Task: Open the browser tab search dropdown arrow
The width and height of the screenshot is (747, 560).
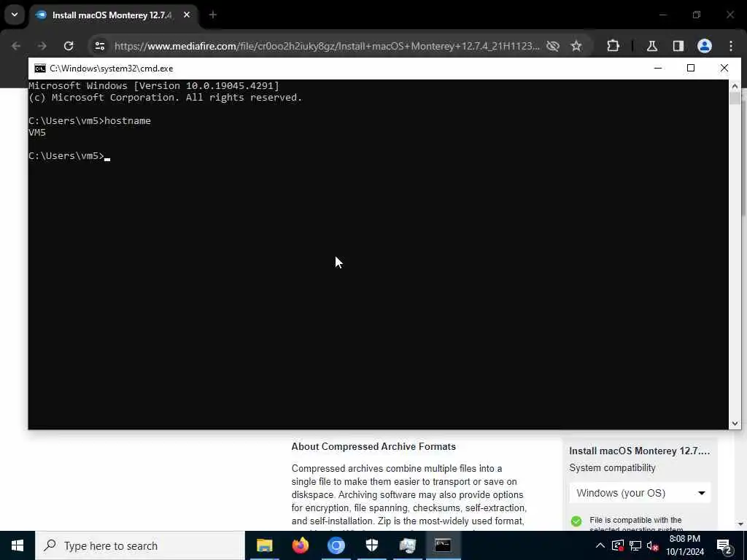Action: [15, 15]
